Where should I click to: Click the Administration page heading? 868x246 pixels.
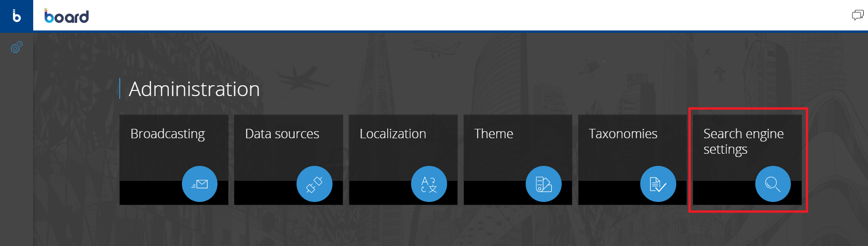(194, 89)
